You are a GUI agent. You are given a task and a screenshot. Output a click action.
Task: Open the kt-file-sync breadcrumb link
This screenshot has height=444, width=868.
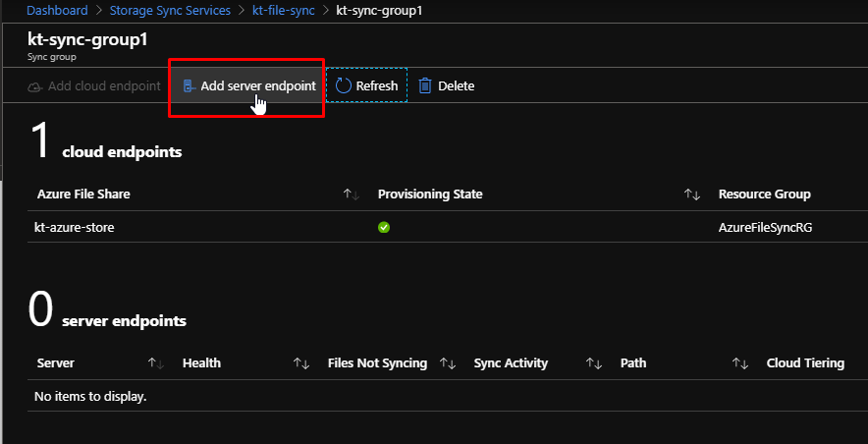[x=283, y=10]
